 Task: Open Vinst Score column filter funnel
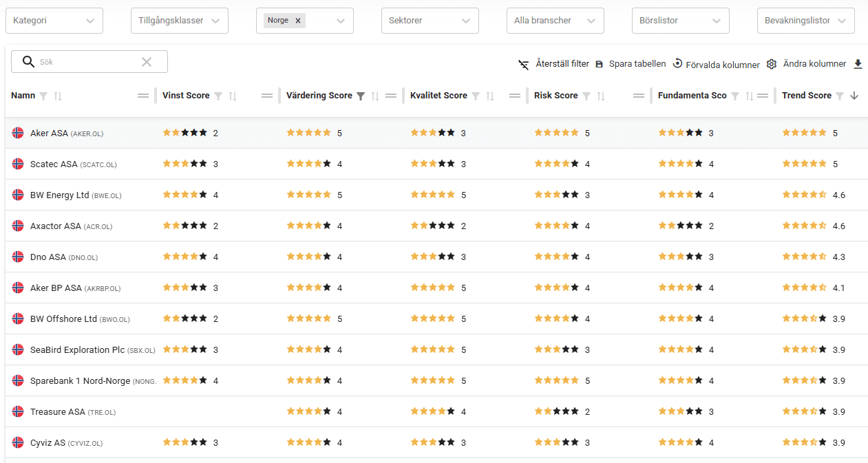point(218,96)
